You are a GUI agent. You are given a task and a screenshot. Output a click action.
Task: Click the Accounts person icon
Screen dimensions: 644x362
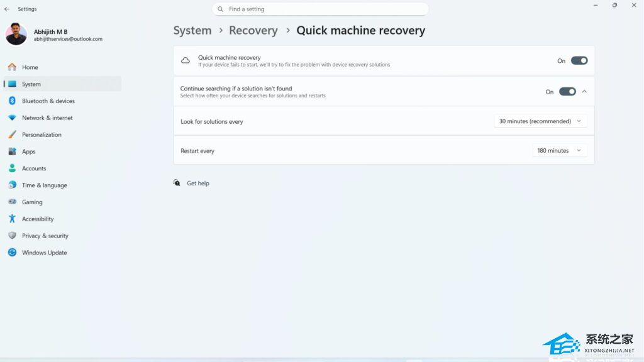coord(12,168)
